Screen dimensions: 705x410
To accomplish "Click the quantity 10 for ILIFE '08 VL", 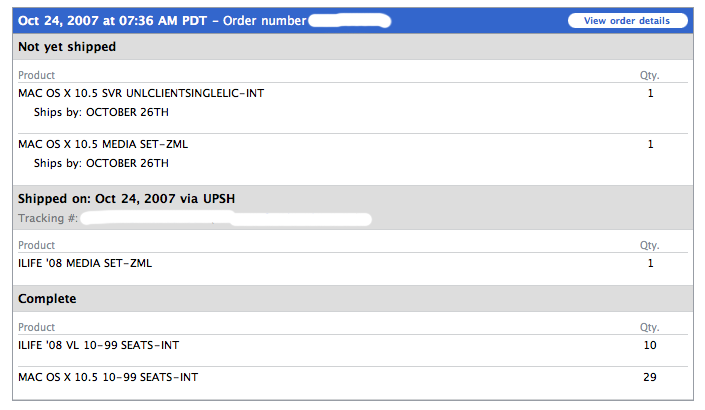I will pyautogui.click(x=650, y=345).
